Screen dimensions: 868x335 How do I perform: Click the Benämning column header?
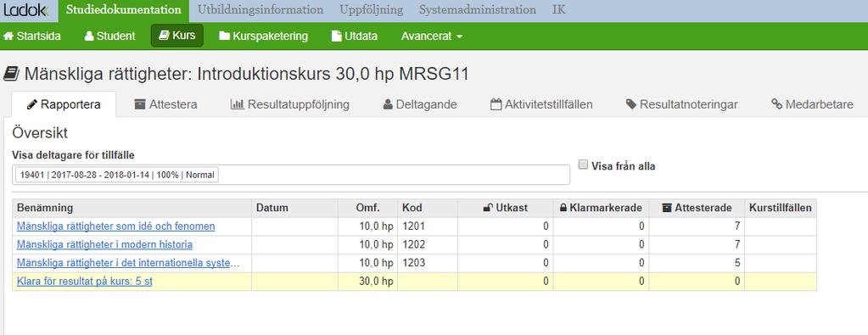click(x=132, y=208)
